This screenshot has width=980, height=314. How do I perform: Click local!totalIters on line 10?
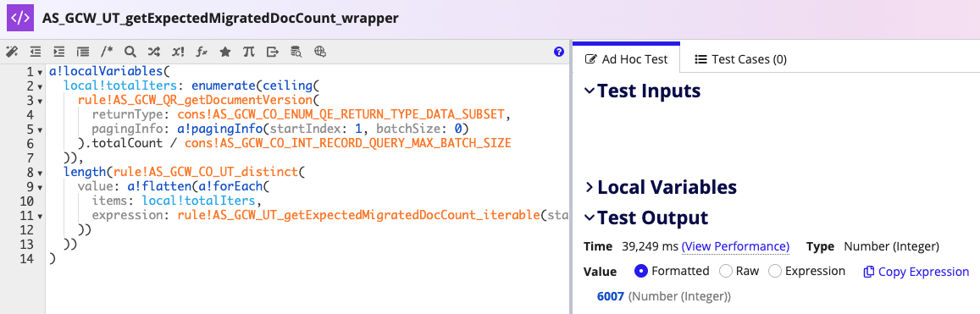[199, 200]
